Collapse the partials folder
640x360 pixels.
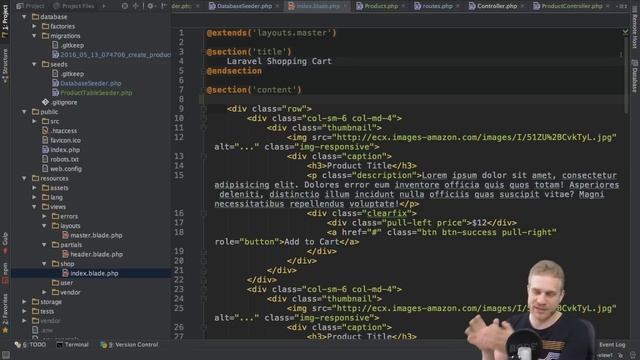(44, 244)
